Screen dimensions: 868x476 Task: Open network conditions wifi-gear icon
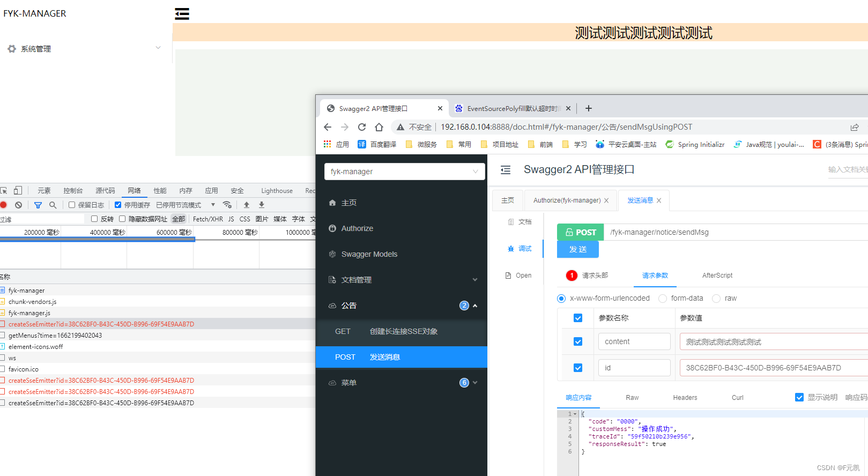point(227,205)
